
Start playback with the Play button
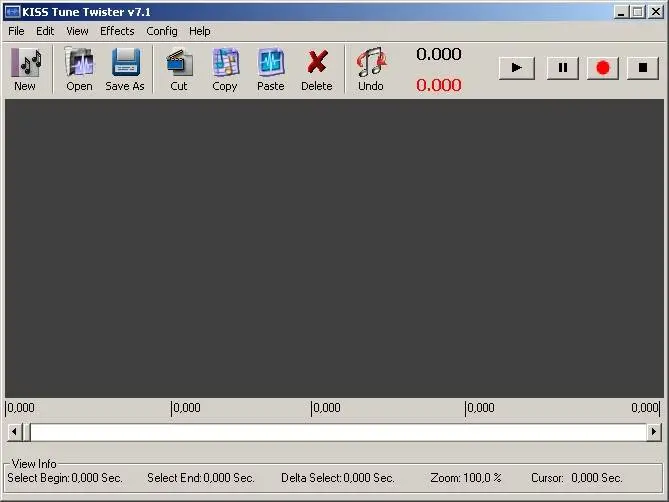pyautogui.click(x=517, y=67)
